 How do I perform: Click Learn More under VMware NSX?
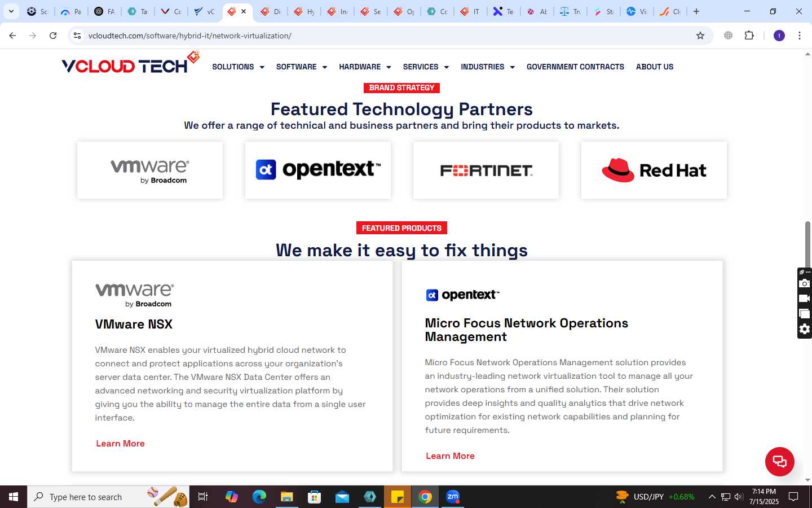120,444
